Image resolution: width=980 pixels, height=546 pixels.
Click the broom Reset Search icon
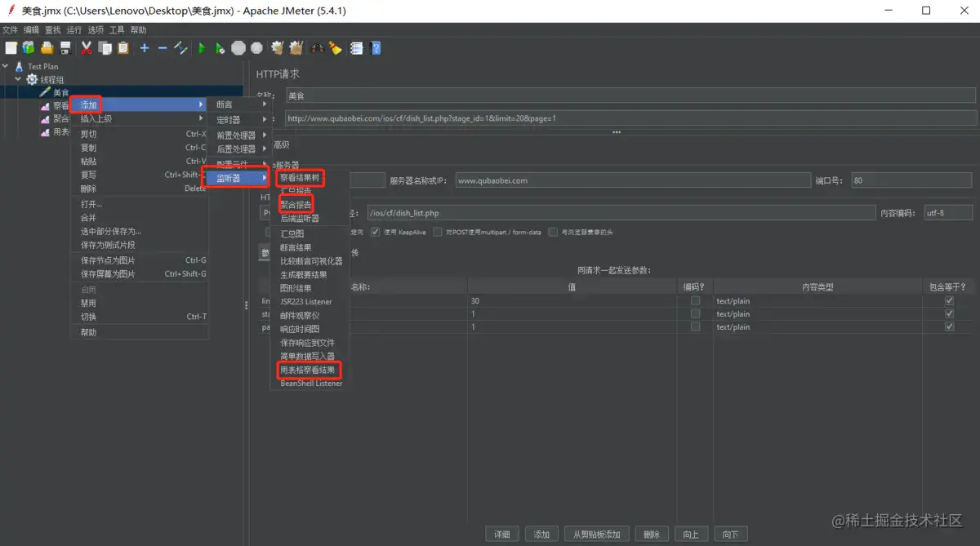336,48
